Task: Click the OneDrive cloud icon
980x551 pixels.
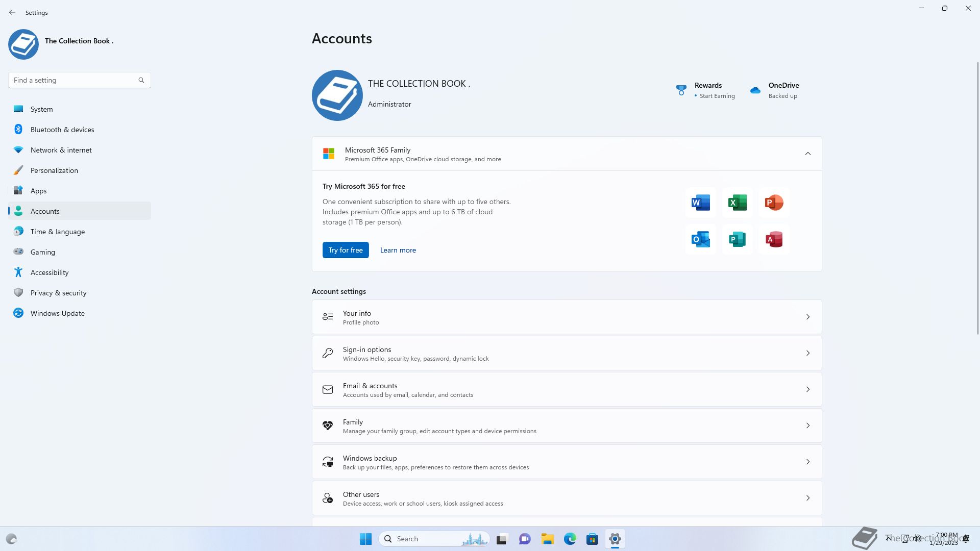Action: click(755, 90)
